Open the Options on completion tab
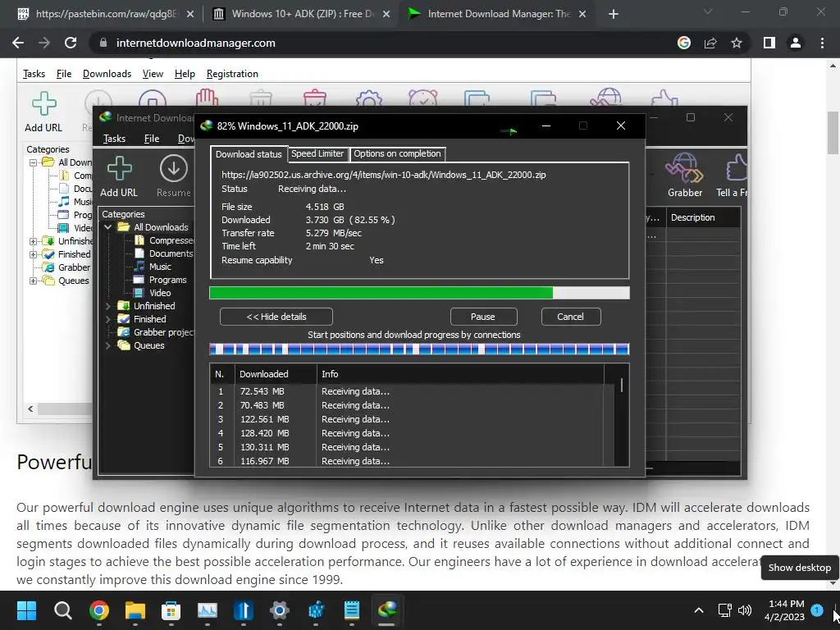This screenshot has width=840, height=630. point(397,153)
